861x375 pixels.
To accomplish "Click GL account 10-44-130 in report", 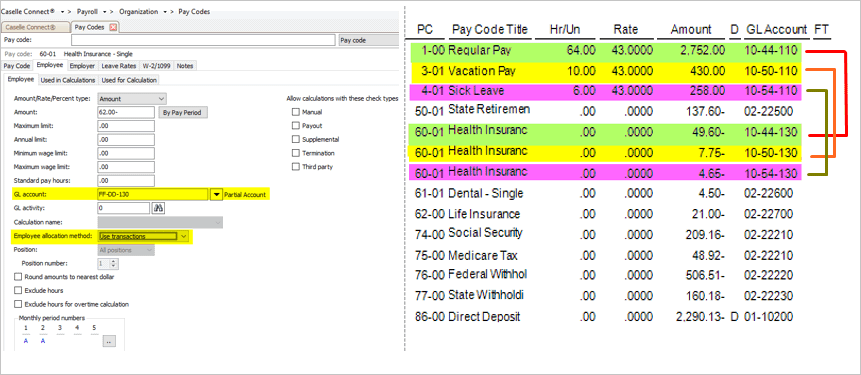I will 770,131.
